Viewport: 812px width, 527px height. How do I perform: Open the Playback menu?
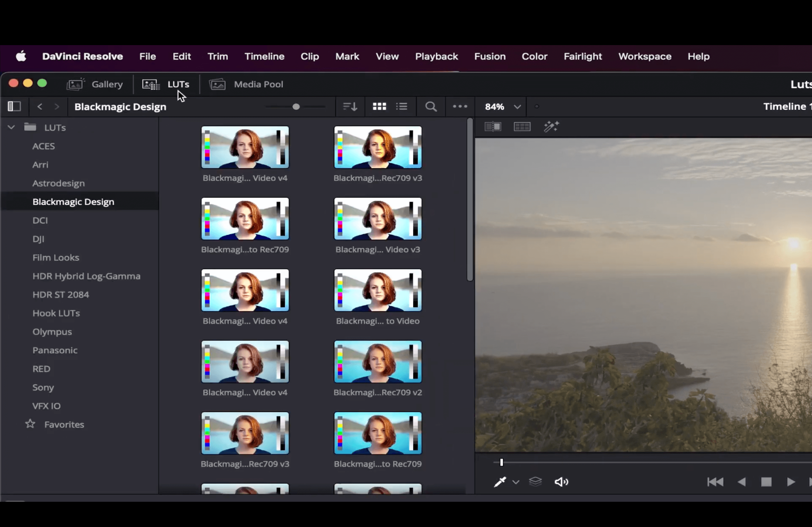click(x=436, y=56)
